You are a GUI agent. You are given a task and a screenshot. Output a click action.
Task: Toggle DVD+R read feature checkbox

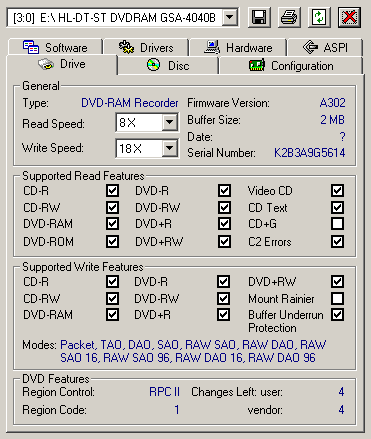click(x=224, y=224)
